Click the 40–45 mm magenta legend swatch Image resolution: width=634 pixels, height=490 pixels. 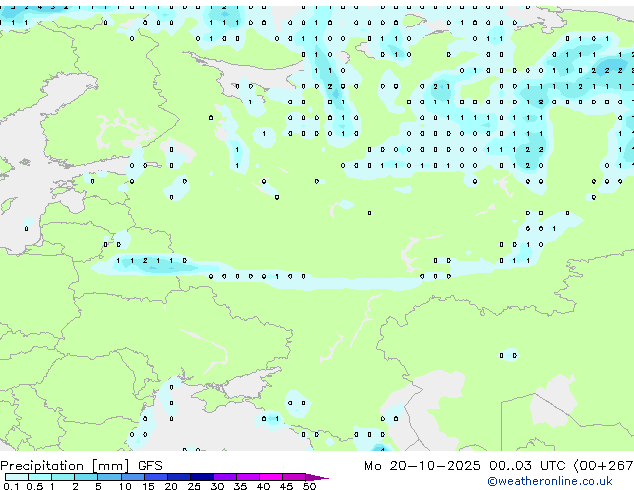coord(271,477)
